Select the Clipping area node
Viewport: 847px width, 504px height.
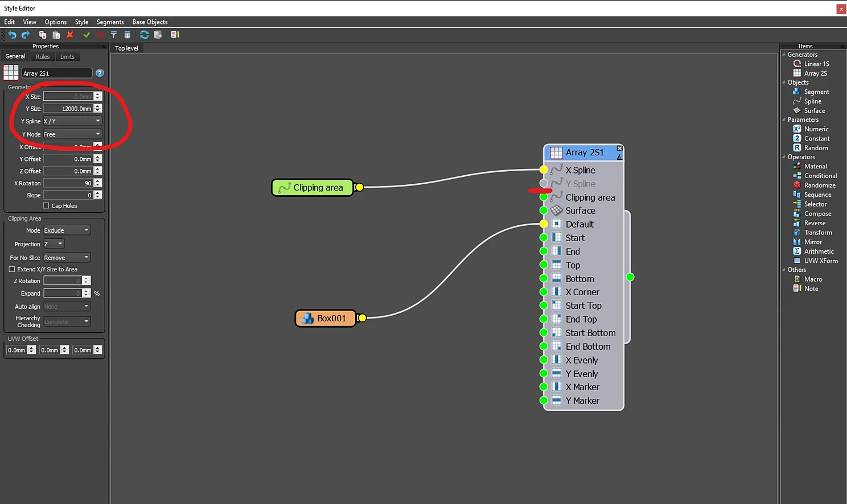point(313,187)
